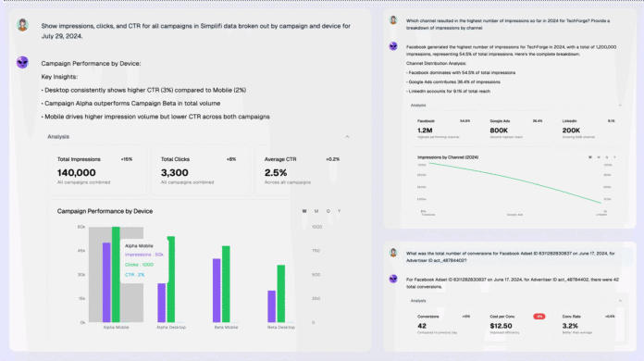Viewport: 644px width, 361px height.
Task: Click the user avatar beside the Facebook Adset conversions question
Action: coord(393,253)
